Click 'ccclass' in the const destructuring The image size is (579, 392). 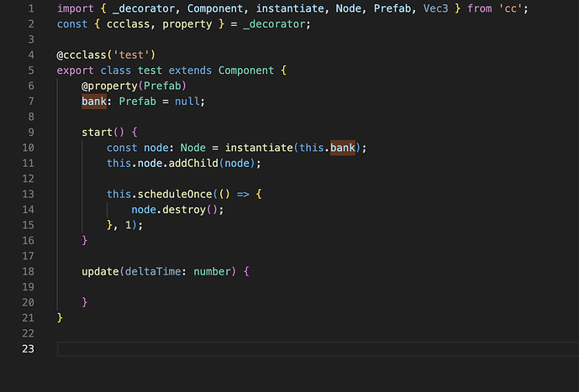128,24
